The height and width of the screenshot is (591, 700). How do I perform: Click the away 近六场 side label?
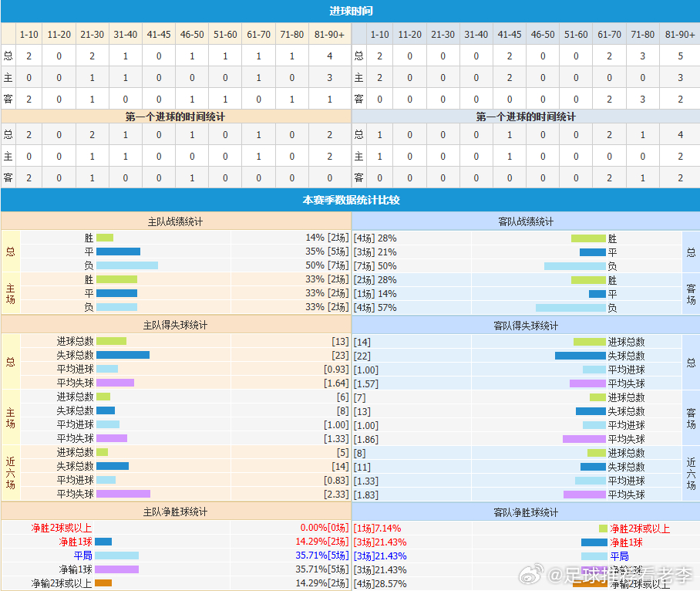(691, 474)
